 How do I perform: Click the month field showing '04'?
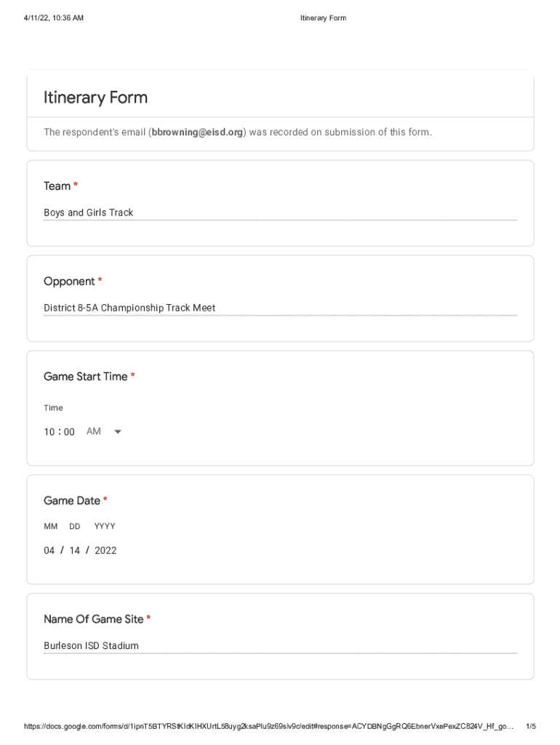click(49, 551)
